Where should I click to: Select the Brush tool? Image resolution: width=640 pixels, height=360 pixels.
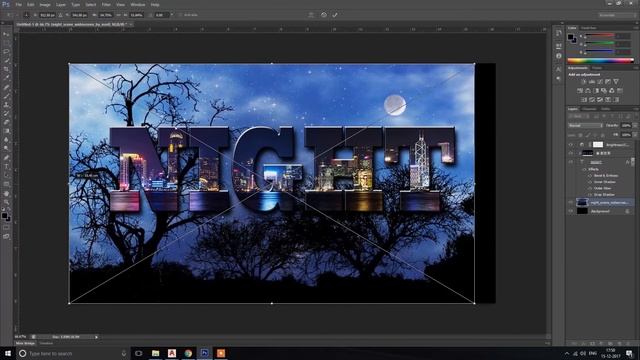[x=6, y=96]
